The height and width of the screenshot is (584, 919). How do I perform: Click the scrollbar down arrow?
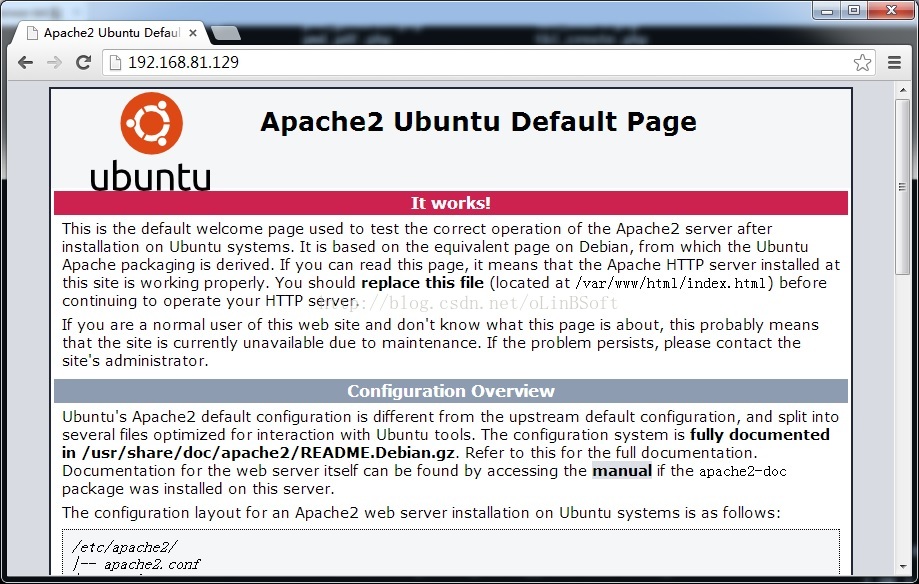(903, 566)
